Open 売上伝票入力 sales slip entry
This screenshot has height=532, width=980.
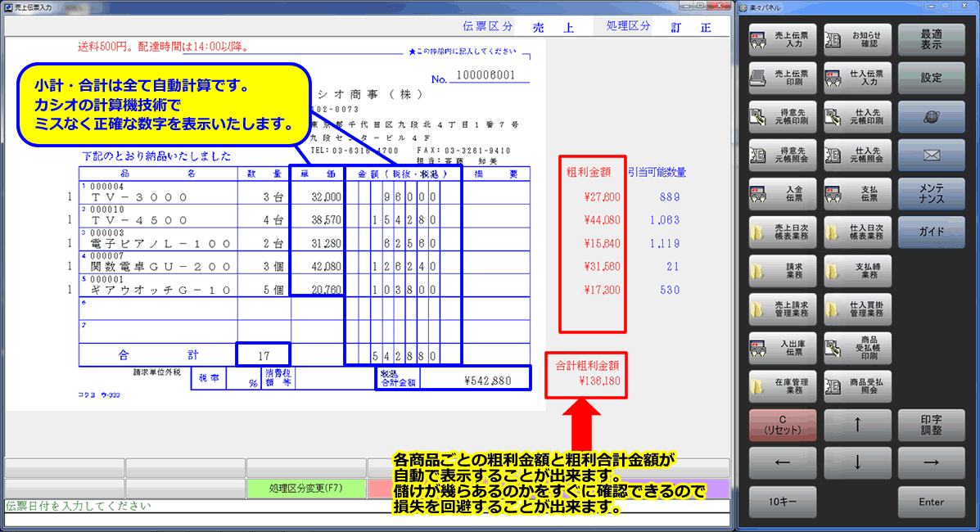(782, 38)
